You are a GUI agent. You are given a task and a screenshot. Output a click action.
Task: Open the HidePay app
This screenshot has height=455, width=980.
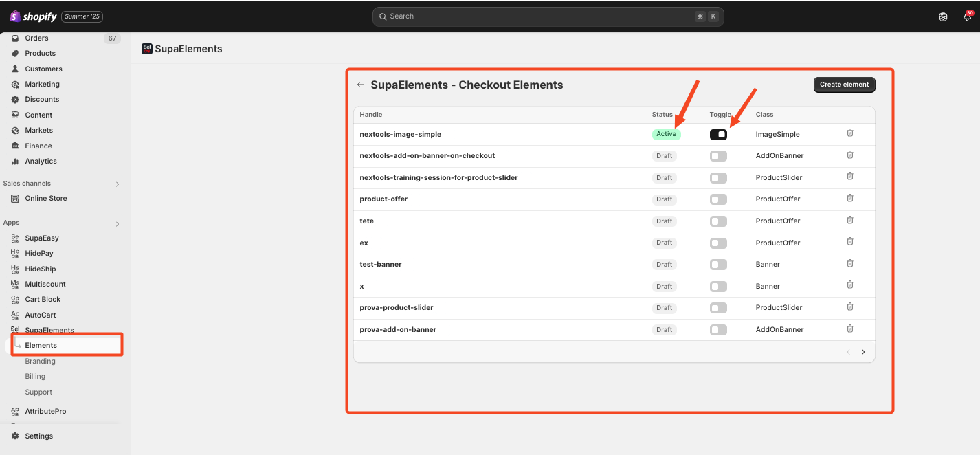click(39, 254)
